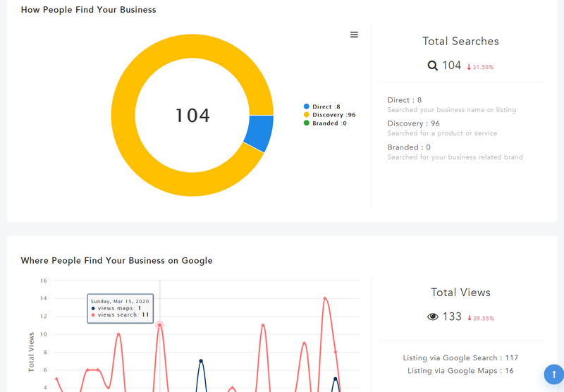The image size is (564, 392).
Task: Click the highlighted Mar 15 data point
Action: tap(160, 325)
